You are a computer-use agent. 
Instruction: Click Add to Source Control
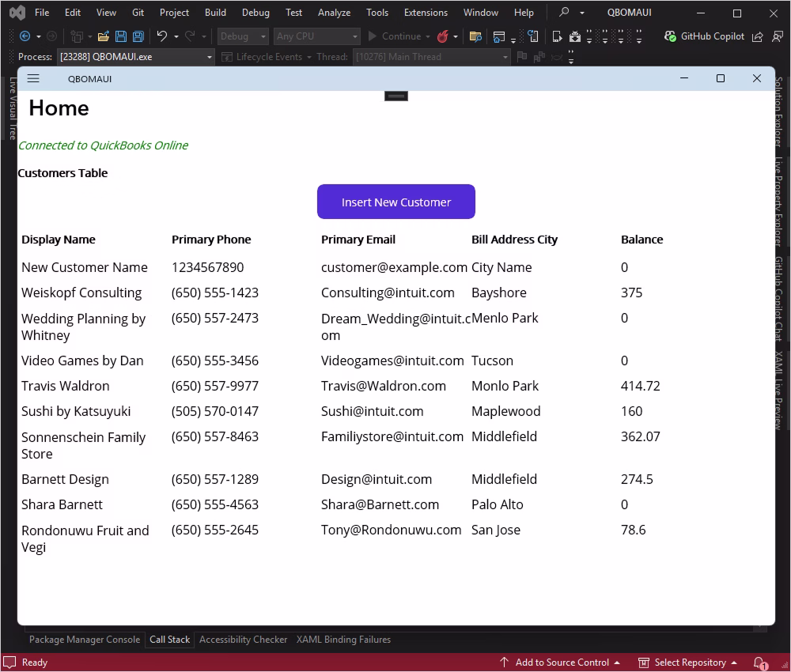click(559, 663)
